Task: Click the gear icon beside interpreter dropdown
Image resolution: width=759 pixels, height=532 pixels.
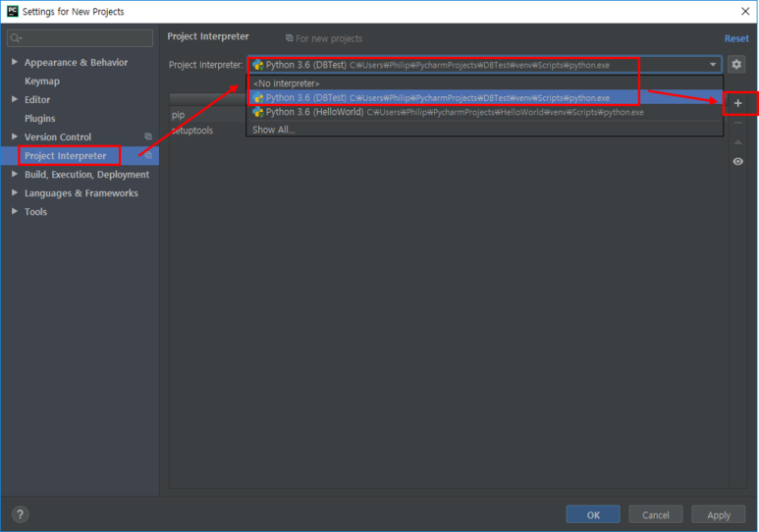Action: pyautogui.click(x=736, y=65)
